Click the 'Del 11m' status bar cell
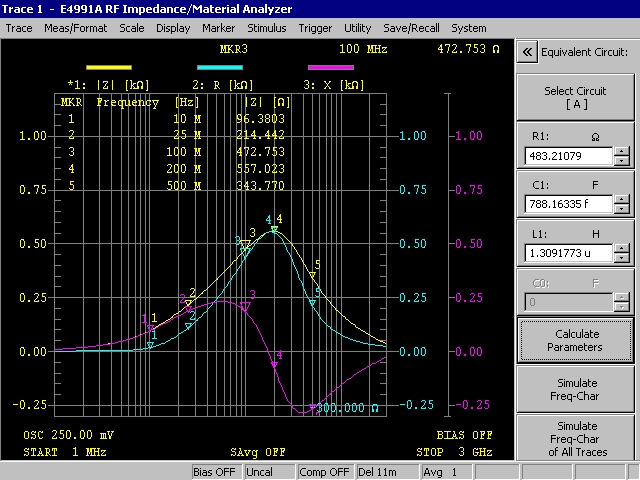The image size is (640, 480). (387, 472)
